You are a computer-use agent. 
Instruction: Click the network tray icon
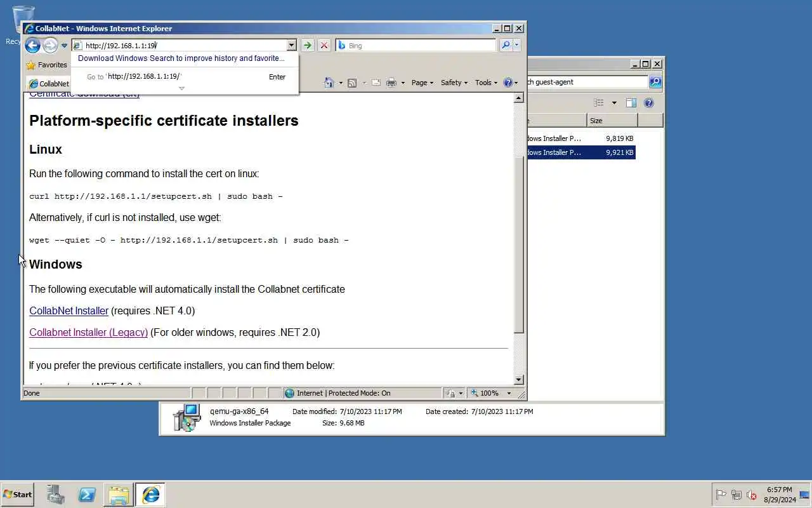pyautogui.click(x=737, y=495)
